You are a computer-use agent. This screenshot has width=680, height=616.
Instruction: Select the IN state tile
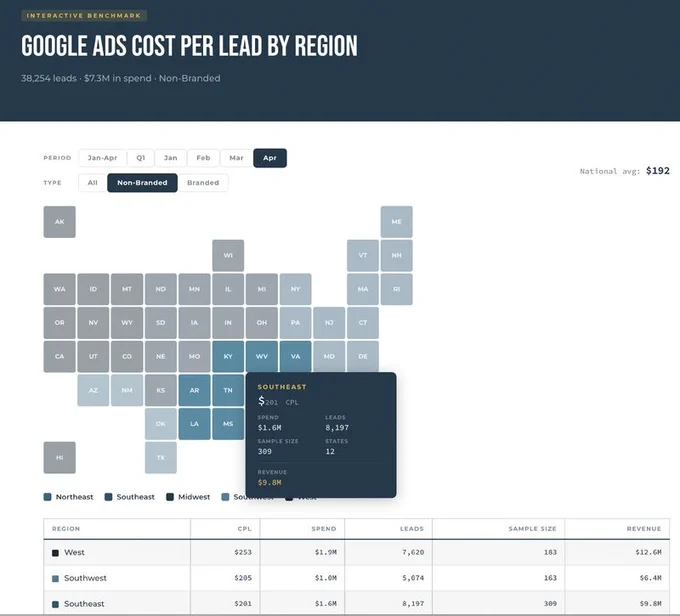point(228,323)
